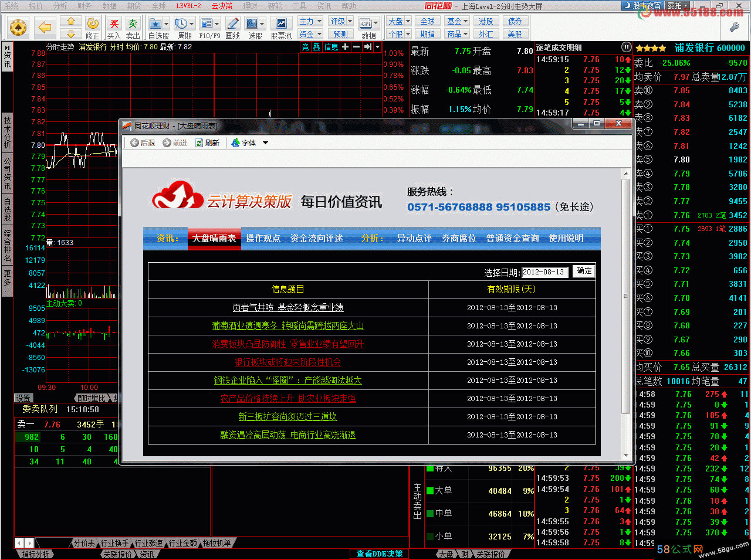Screen dimensions: 751x560
Task: Click the 确定 button beside date
Action: [584, 271]
